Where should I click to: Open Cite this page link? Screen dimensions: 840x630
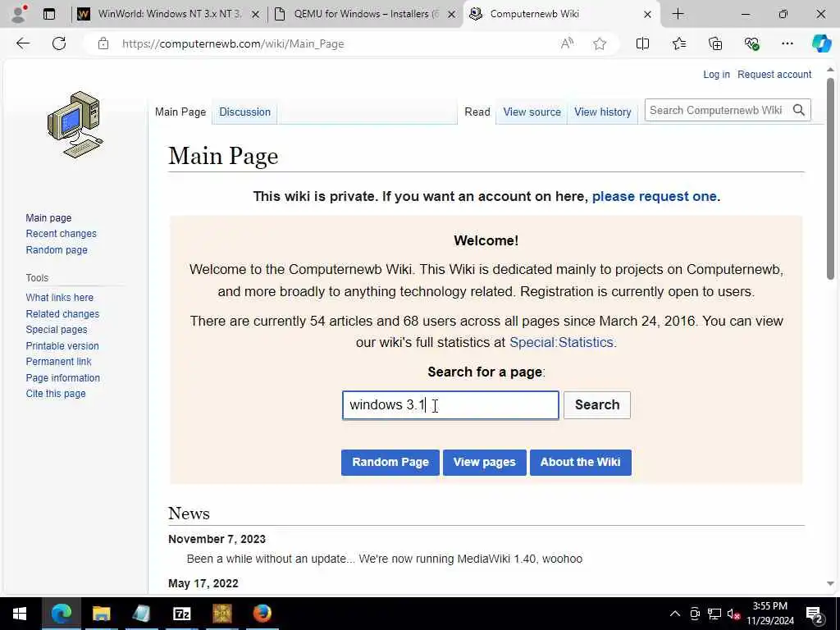click(56, 394)
